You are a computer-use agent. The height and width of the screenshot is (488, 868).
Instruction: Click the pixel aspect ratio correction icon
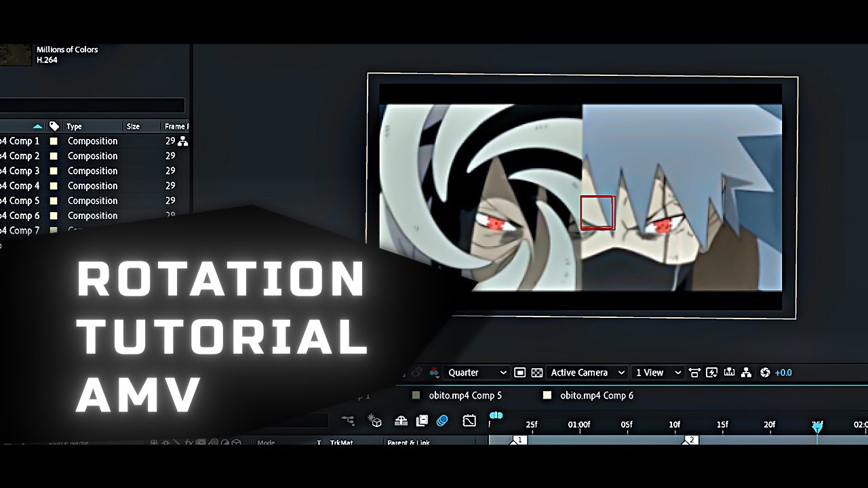(x=694, y=373)
